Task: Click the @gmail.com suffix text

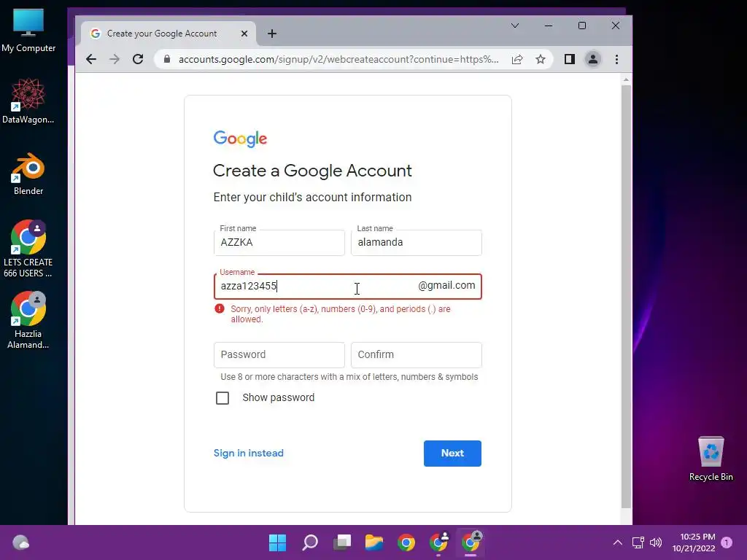Action: [x=446, y=285]
